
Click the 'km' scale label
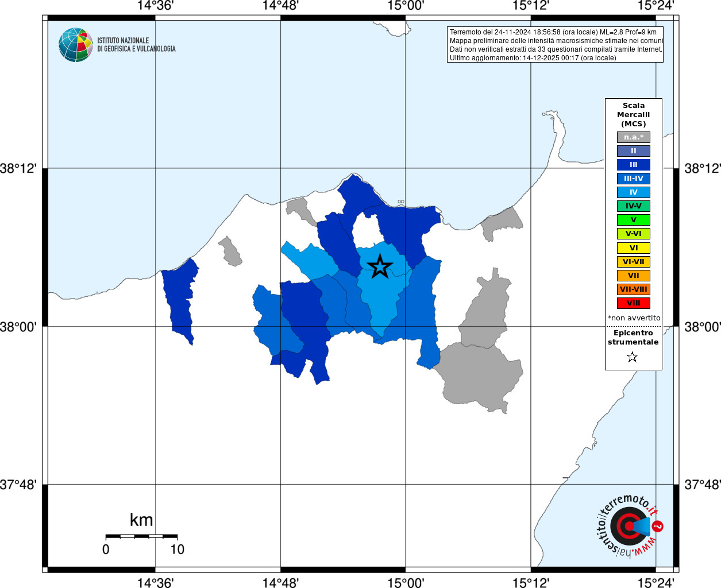pos(141,520)
